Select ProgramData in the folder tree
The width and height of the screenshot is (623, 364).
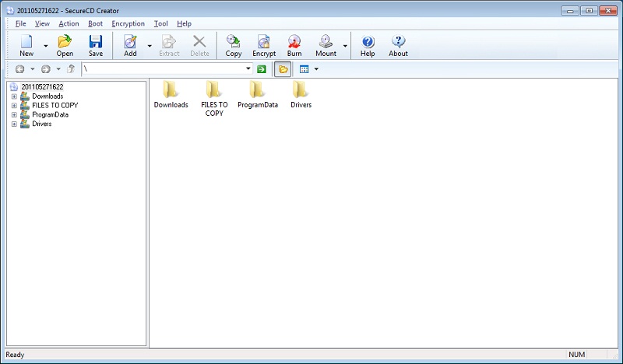click(x=50, y=114)
